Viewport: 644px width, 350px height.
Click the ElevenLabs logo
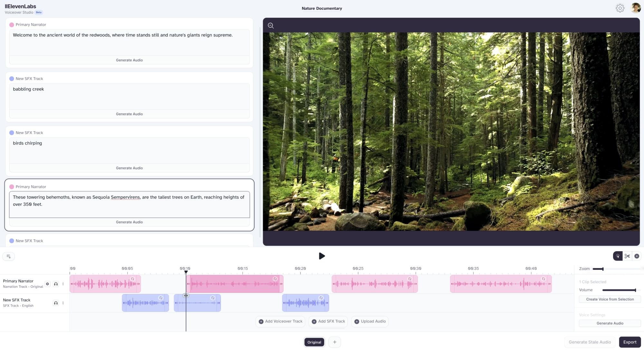pos(20,6)
